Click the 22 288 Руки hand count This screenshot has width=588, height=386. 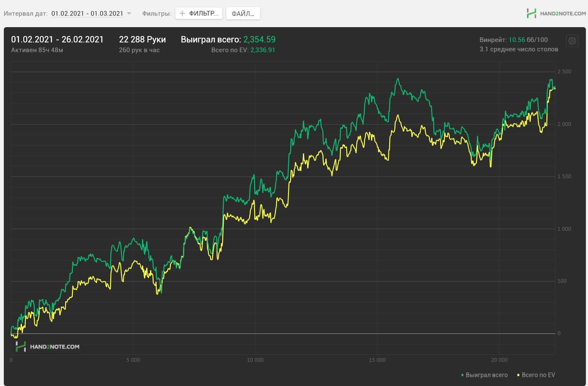(x=142, y=39)
